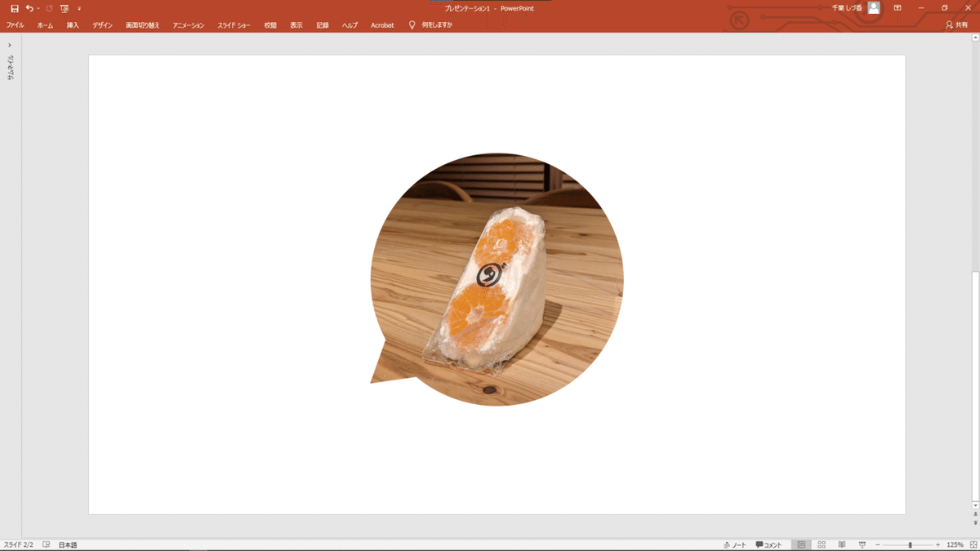Click the scrollbar down arrow
Screen dimensions: 980x551
pyautogui.click(x=975, y=504)
